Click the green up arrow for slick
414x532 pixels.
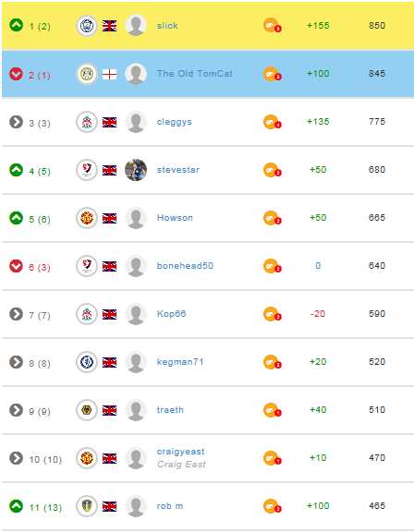(x=16, y=25)
